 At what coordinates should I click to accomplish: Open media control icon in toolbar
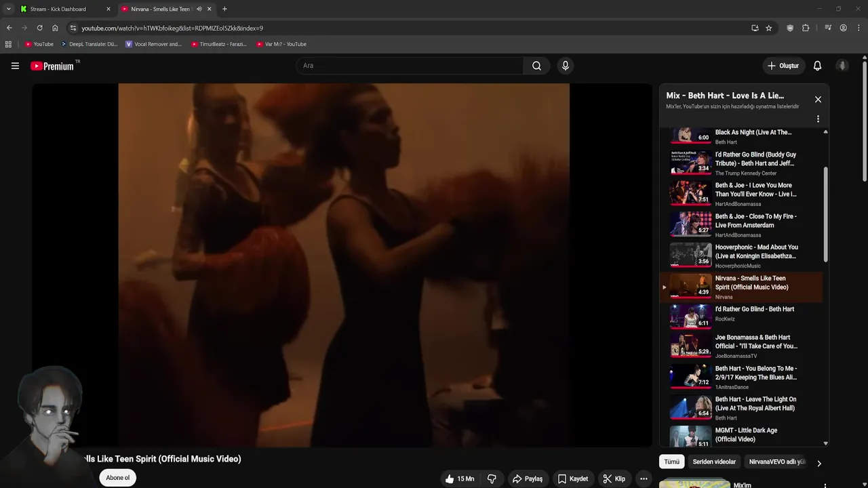coord(828,28)
